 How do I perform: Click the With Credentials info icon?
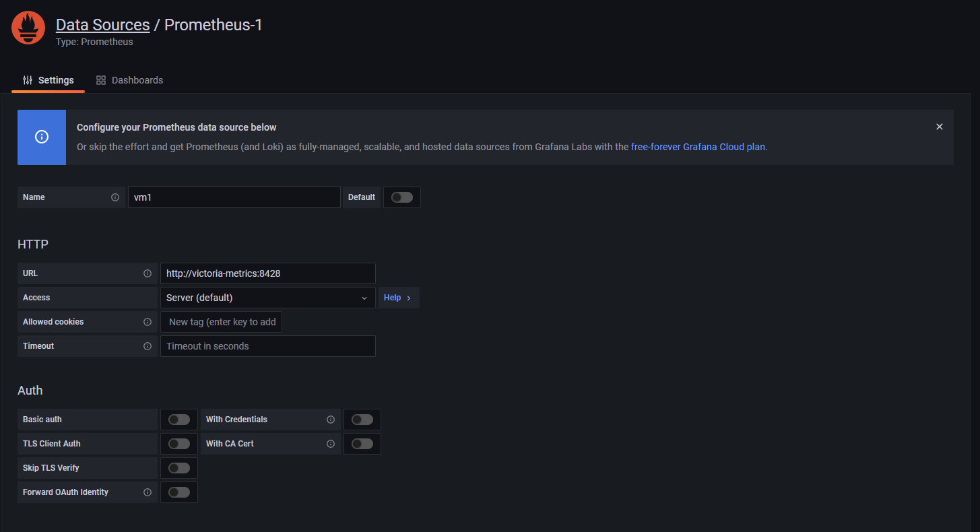[x=331, y=420]
